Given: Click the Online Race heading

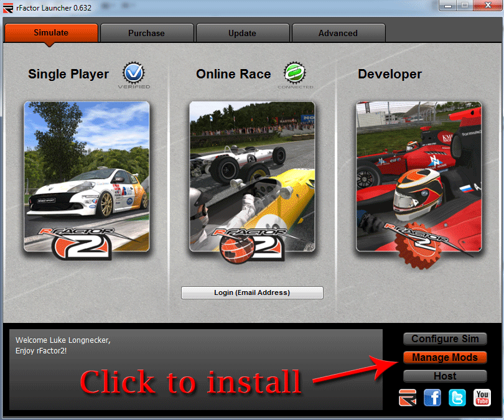Looking at the screenshot, I should (x=234, y=74).
